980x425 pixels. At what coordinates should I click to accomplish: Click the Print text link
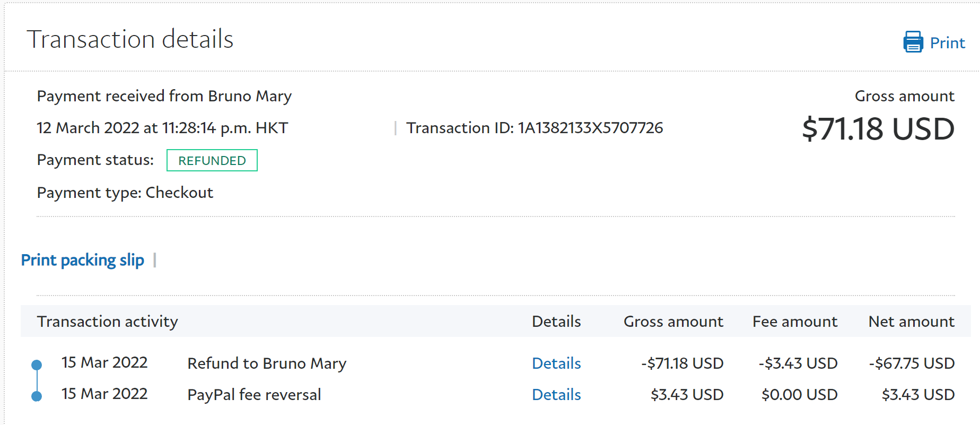click(947, 43)
